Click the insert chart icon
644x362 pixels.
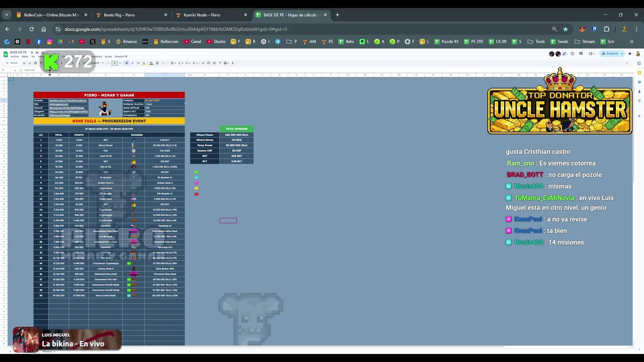coord(214,63)
